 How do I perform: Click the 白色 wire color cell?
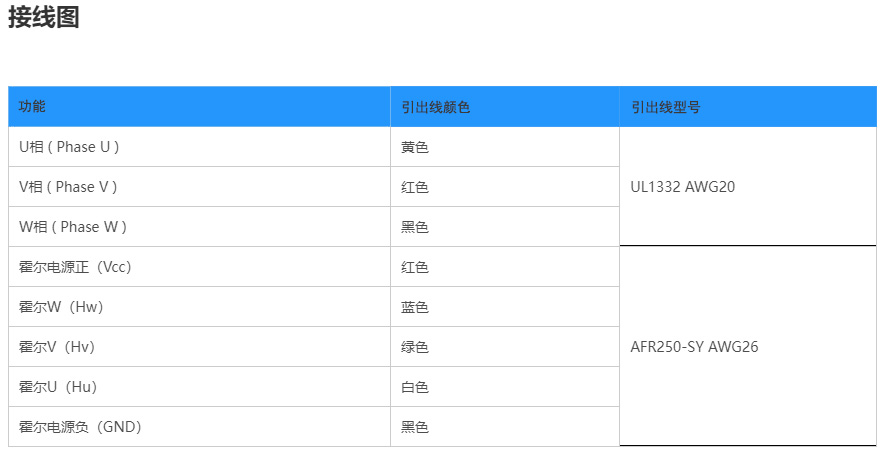pos(415,387)
